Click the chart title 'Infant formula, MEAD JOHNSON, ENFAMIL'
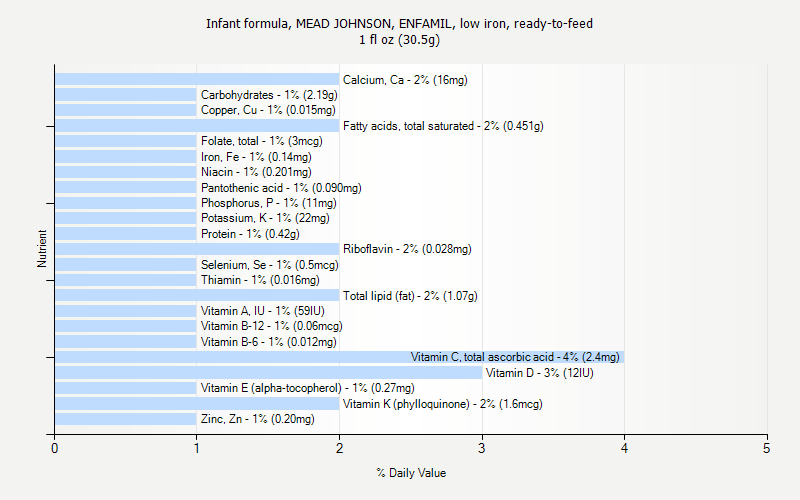This screenshot has width=800, height=500. point(329,23)
